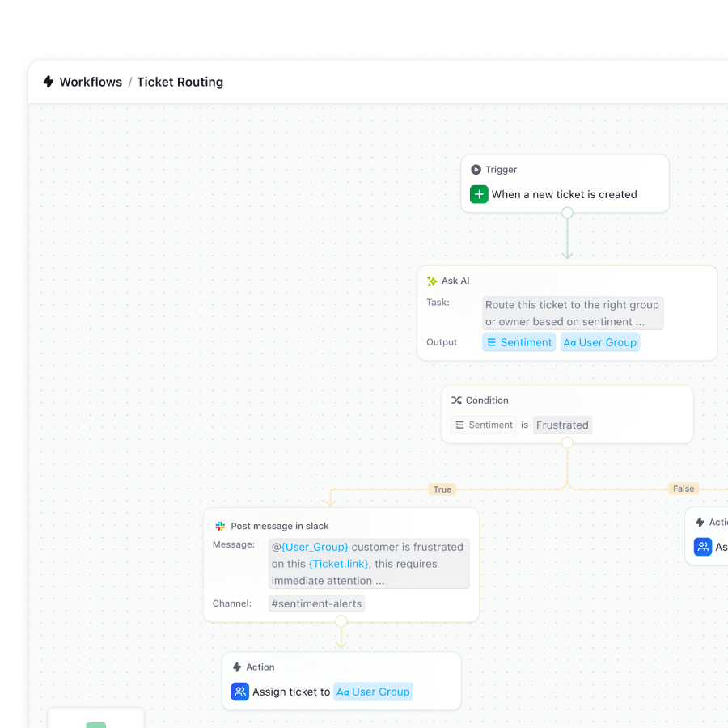This screenshot has height=728, width=728.
Task: Click the list icon inside the Sentiment output chip
Action: 492,342
